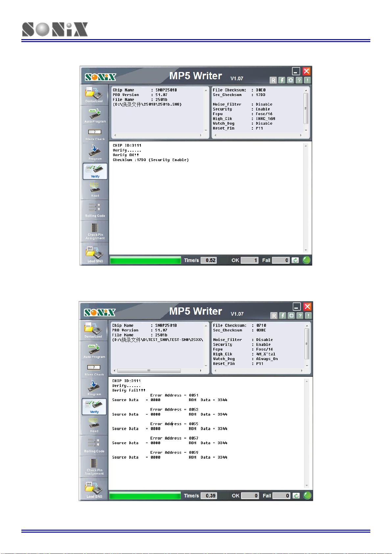This screenshot has height=554, width=392.
Task: Select the "CheckSum :17D3 (Security Enable)" line
Action: coord(151,160)
